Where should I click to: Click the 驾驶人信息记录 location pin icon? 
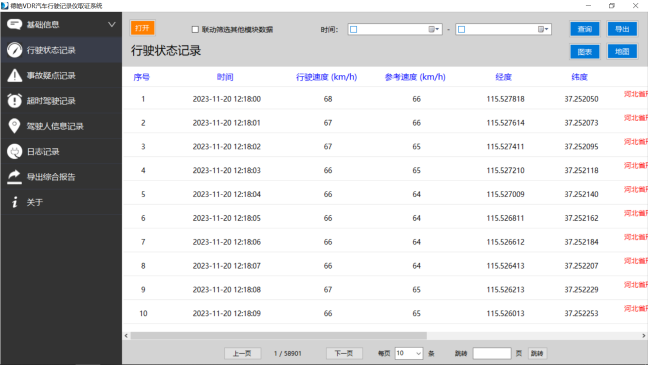(x=14, y=126)
